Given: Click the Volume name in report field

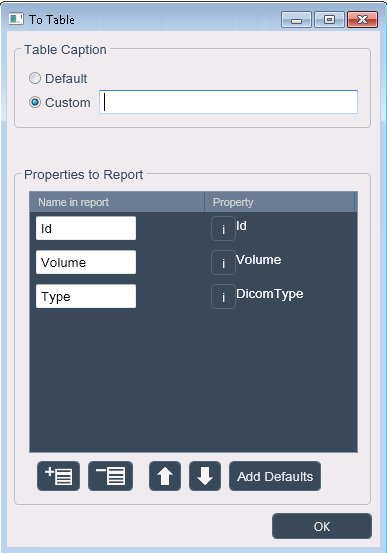Looking at the screenshot, I should 86,262.
